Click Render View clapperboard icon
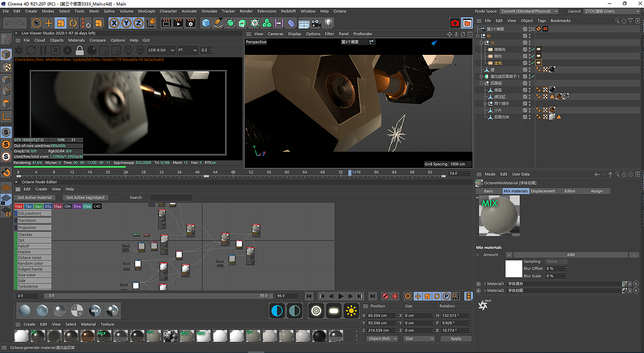The image size is (644, 353). pos(167,23)
